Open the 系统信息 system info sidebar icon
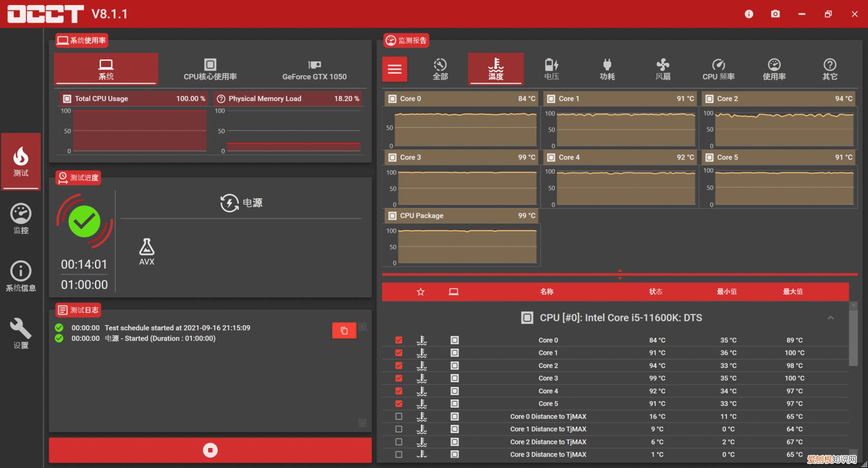This screenshot has width=868, height=468. point(21,276)
